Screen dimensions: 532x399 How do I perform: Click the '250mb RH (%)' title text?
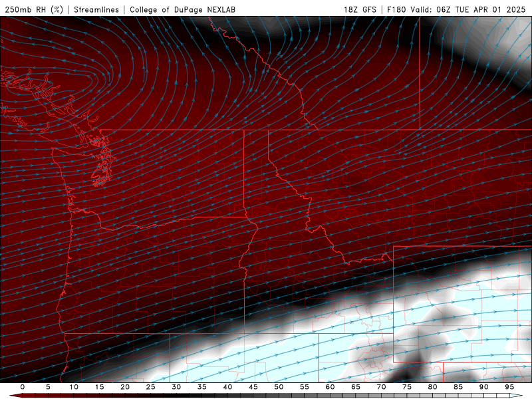point(34,9)
